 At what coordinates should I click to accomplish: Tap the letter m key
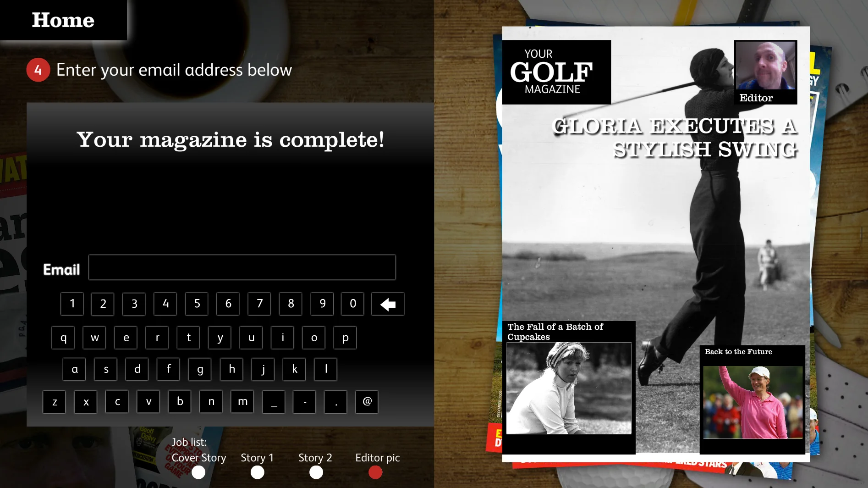242,402
